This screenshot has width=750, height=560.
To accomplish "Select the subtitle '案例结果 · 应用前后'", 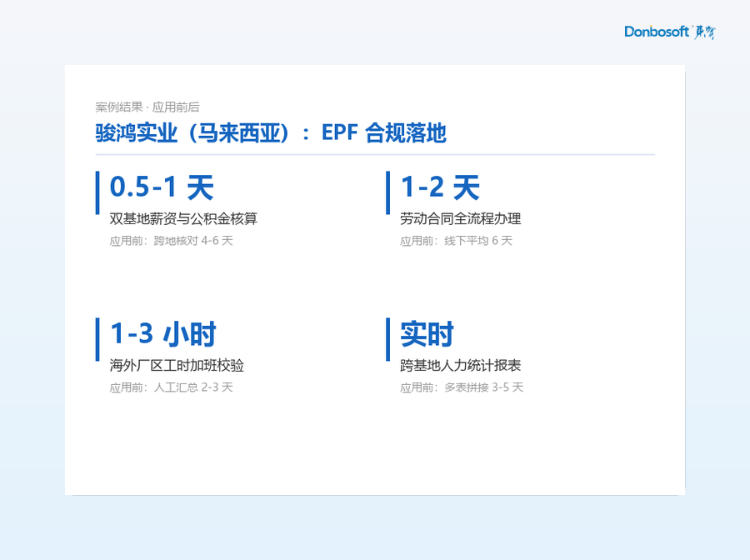I will tap(147, 107).
